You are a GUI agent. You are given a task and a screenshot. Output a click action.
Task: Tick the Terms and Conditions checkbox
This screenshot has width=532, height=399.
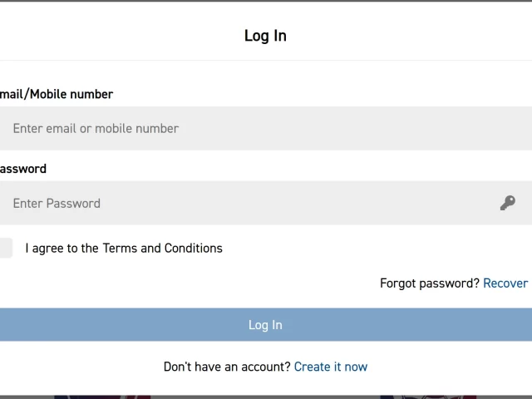point(5,248)
